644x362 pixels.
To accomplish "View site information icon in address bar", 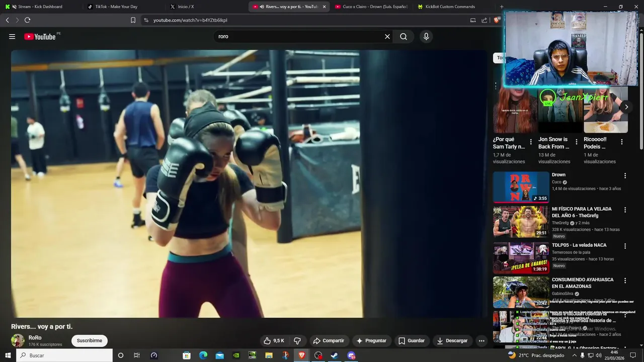I will pyautogui.click(x=146, y=20).
